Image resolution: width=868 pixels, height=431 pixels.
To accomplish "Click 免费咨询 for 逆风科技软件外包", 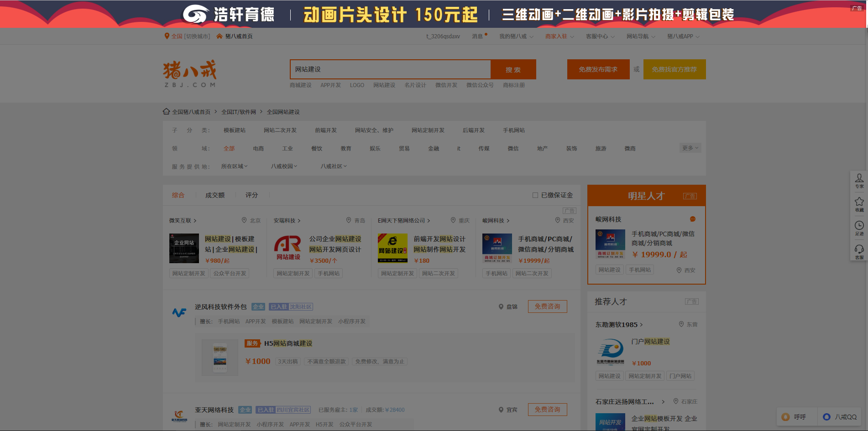I will (548, 306).
